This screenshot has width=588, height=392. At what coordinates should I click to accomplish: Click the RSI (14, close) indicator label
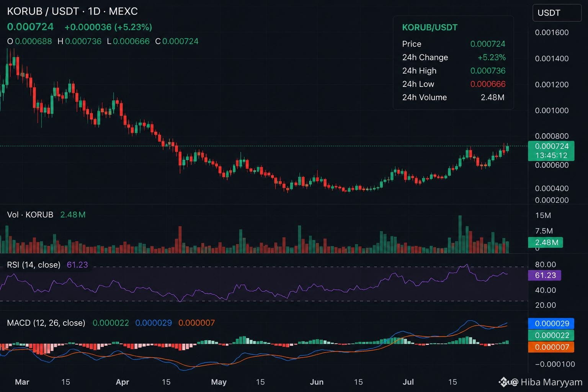[34, 265]
